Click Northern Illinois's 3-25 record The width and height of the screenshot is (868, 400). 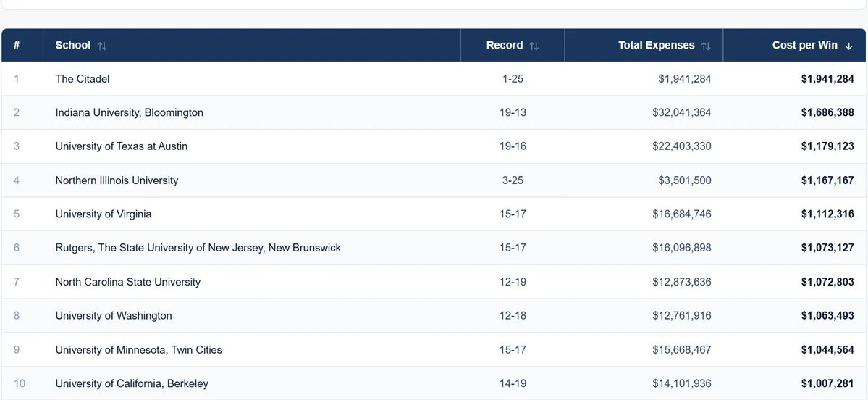[513, 180]
